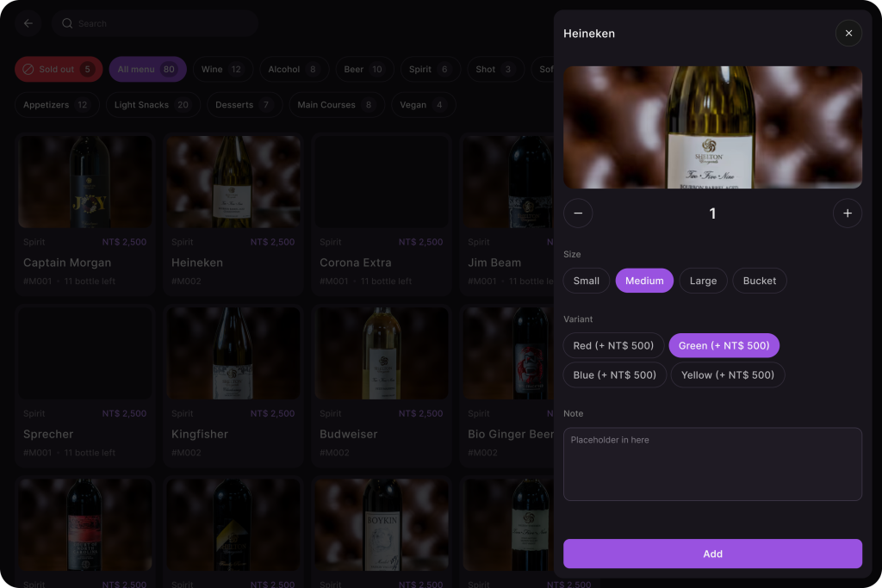The width and height of the screenshot is (882, 588).
Task: Open the Desserts category
Action: [244, 104]
